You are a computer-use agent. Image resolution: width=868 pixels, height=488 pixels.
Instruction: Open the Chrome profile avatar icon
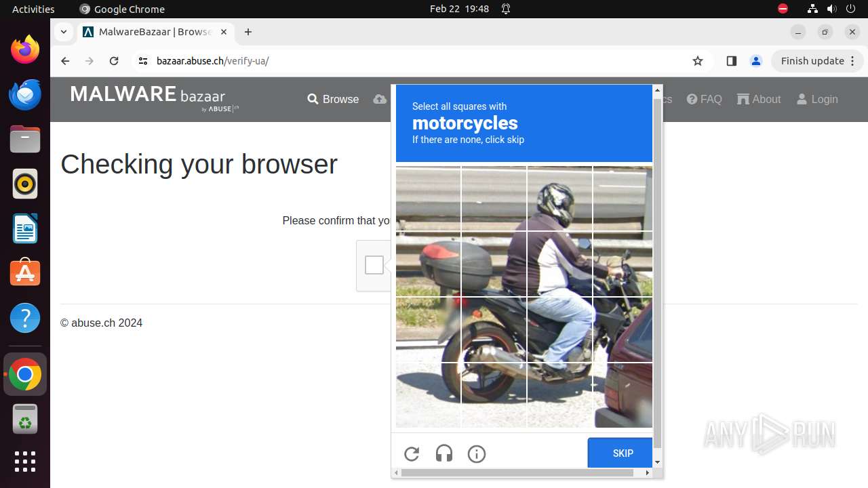[x=755, y=61]
